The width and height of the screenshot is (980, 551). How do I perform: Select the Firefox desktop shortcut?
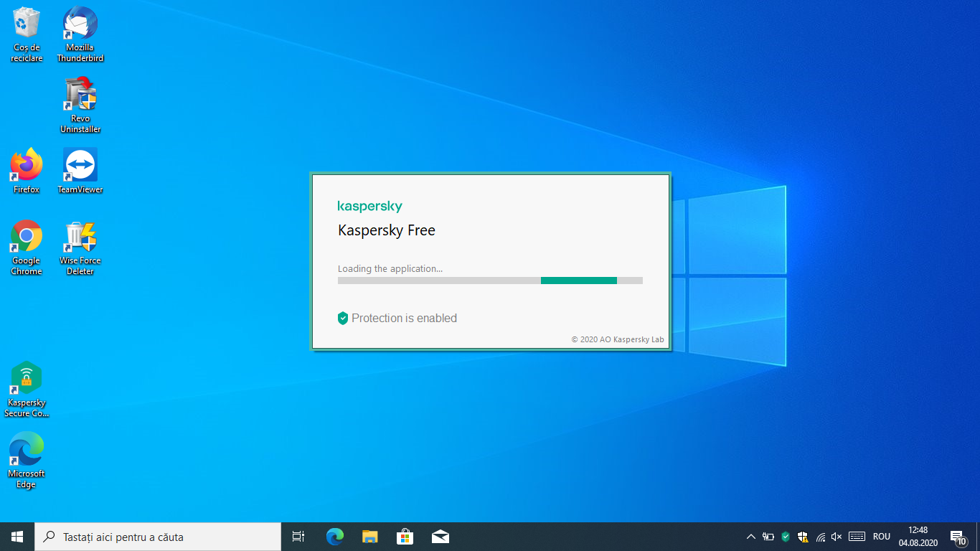[27, 171]
